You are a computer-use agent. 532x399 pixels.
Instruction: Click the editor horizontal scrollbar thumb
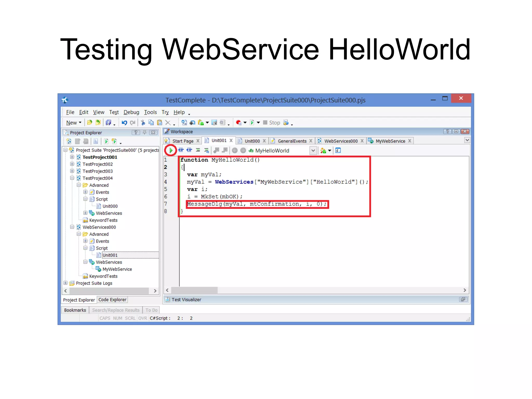tap(194, 290)
